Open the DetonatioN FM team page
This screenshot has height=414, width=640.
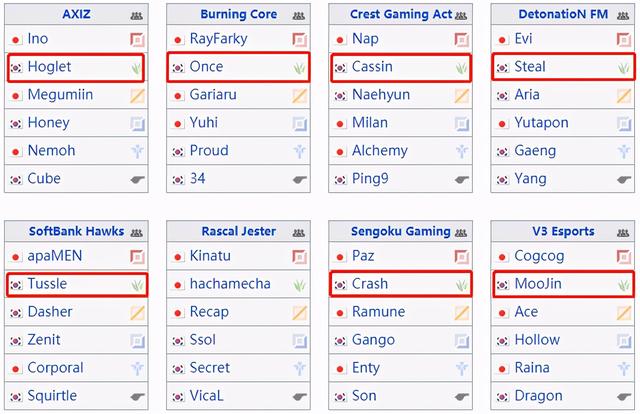point(563,14)
